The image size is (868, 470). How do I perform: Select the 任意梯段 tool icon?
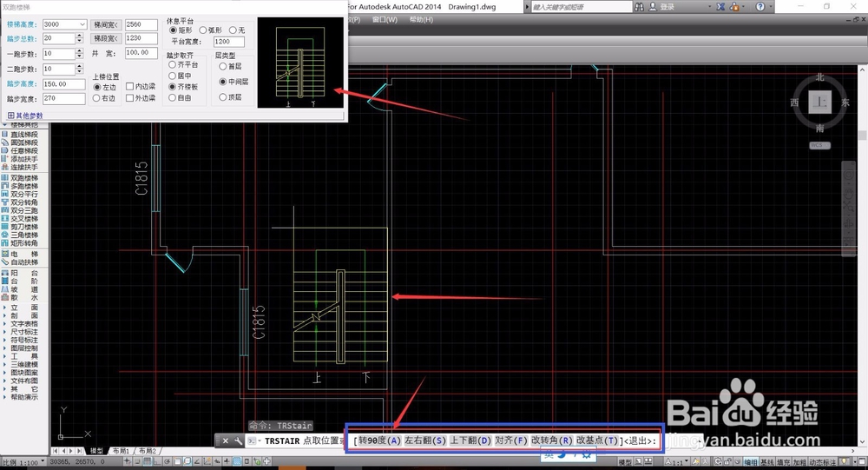(x=5, y=151)
